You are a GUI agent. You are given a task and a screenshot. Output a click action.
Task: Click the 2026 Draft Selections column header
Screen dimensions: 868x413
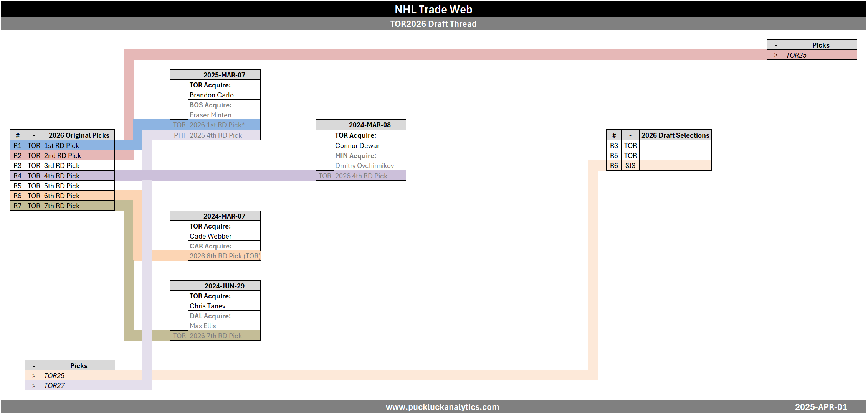click(675, 135)
